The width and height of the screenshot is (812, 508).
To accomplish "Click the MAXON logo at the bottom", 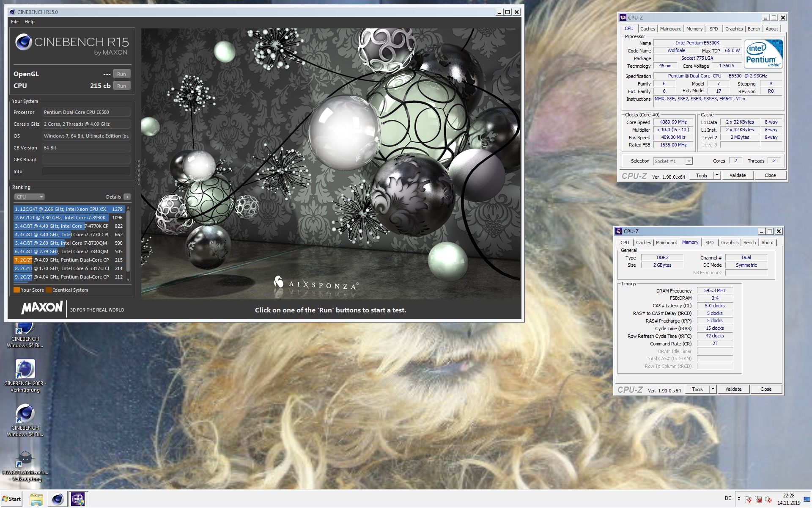I will click(42, 307).
